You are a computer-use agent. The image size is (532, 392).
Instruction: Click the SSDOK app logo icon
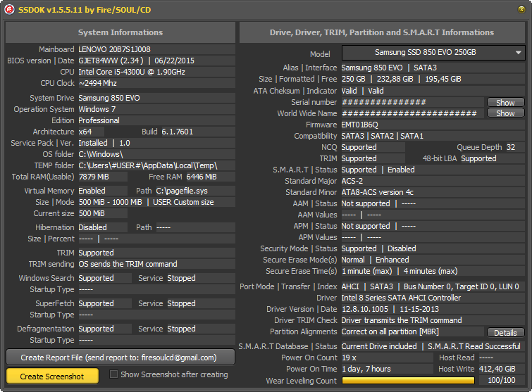coord(9,9)
